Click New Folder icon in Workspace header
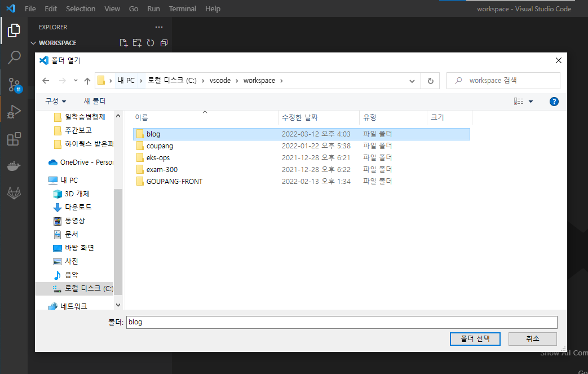The width and height of the screenshot is (588, 374). pyautogui.click(x=137, y=43)
